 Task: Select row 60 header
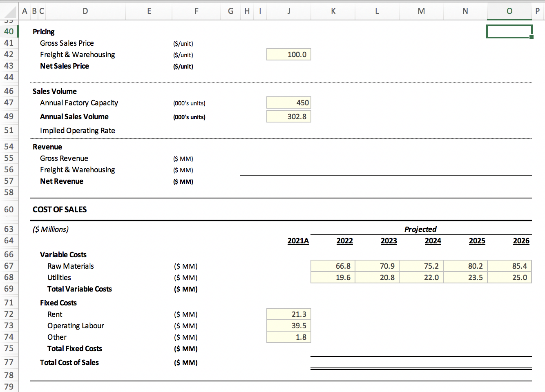coord(9,209)
